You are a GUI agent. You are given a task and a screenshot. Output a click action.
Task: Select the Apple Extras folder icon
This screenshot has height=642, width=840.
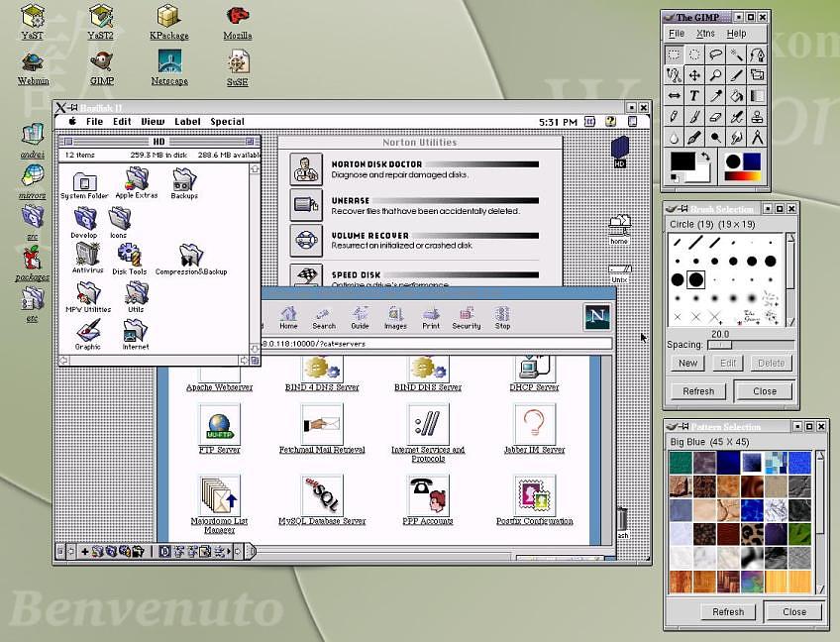click(x=137, y=182)
